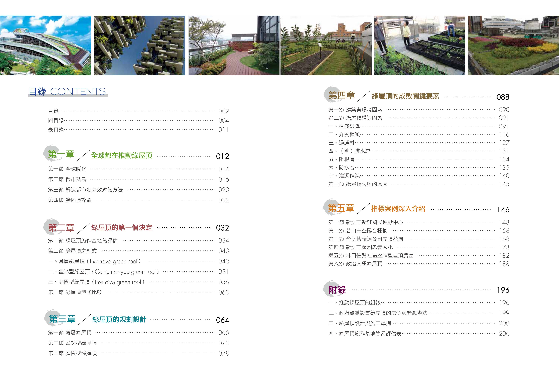Click the rooftop lawn with planting bed photo

pyautogui.click(x=326, y=46)
